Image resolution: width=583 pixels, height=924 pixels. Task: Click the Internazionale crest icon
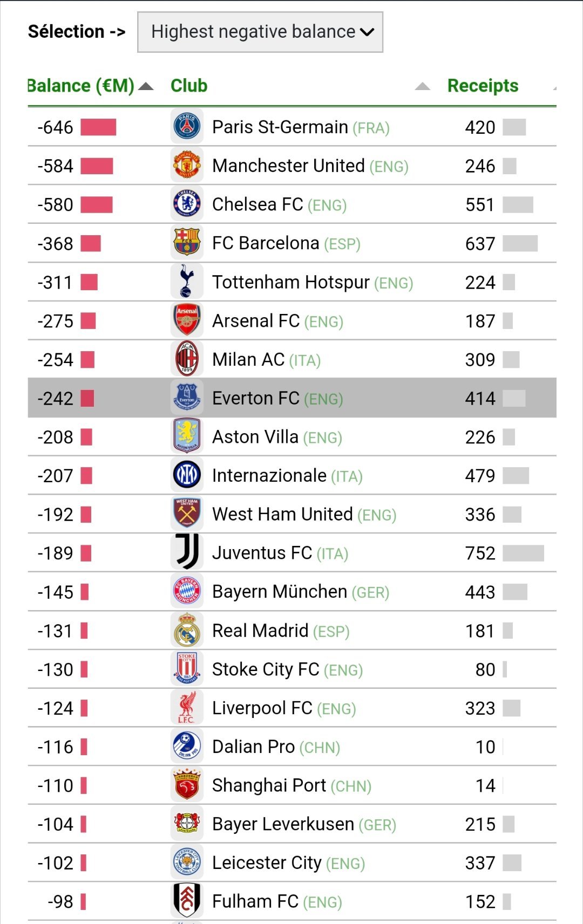(187, 475)
